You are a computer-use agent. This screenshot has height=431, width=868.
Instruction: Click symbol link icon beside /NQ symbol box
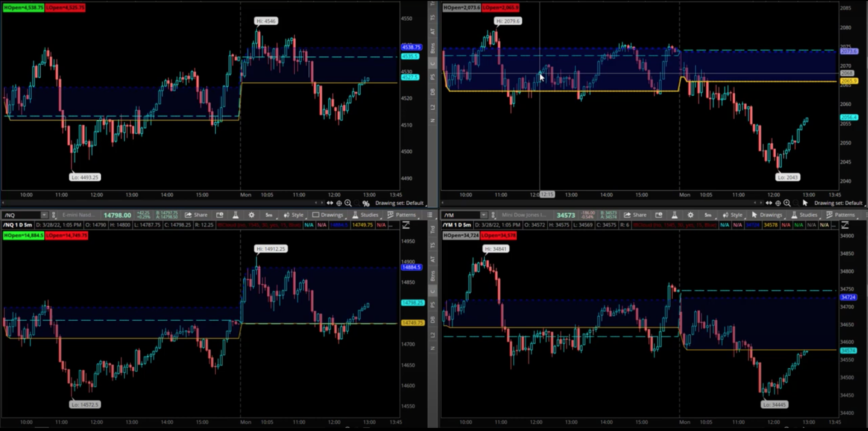point(54,215)
